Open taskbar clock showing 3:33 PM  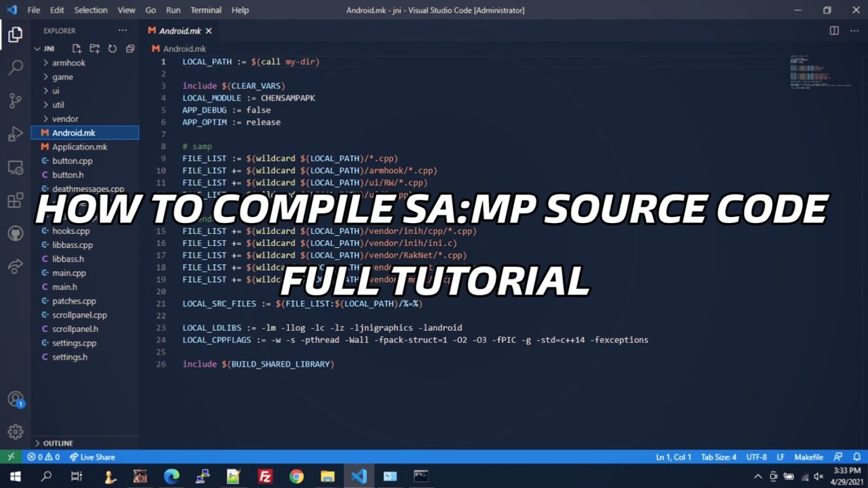point(847,476)
